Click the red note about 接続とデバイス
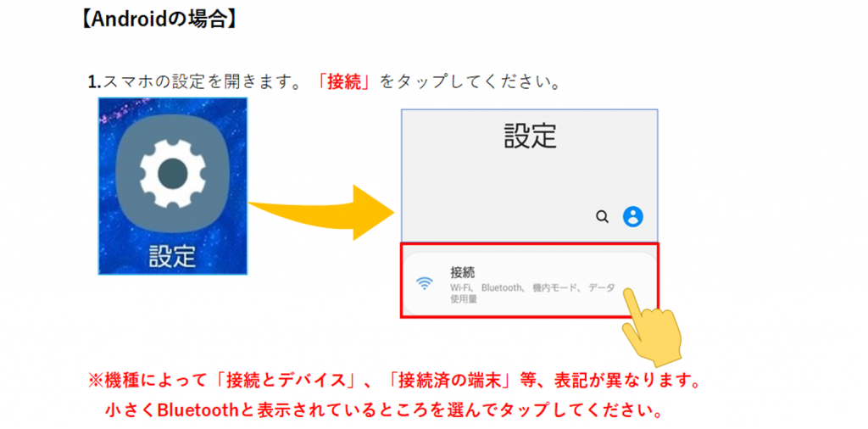This screenshot has height=429, width=868. click(x=395, y=382)
